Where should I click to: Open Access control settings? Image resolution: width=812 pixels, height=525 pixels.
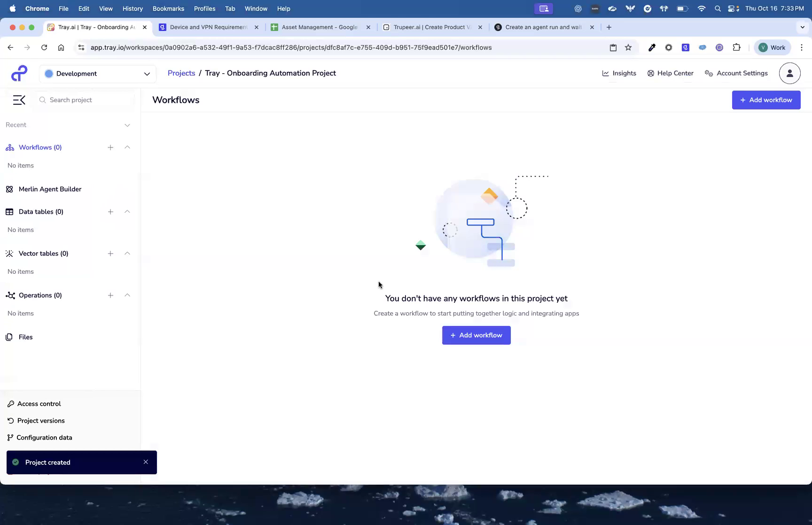(x=39, y=403)
